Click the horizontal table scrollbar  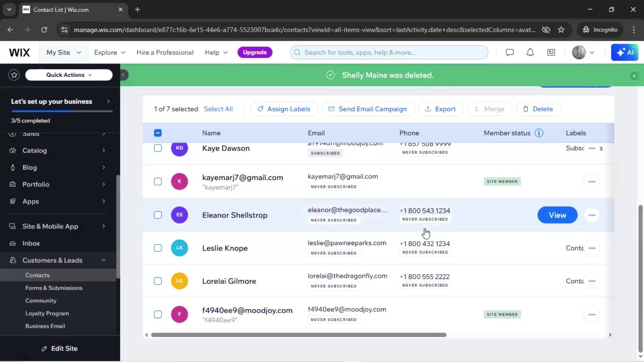tap(299, 335)
